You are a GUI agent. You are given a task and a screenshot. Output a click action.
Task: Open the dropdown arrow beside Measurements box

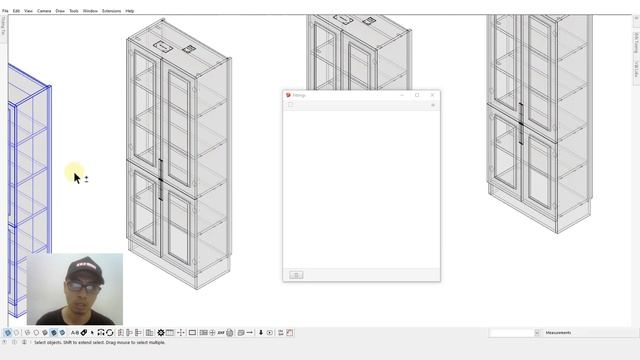537,333
